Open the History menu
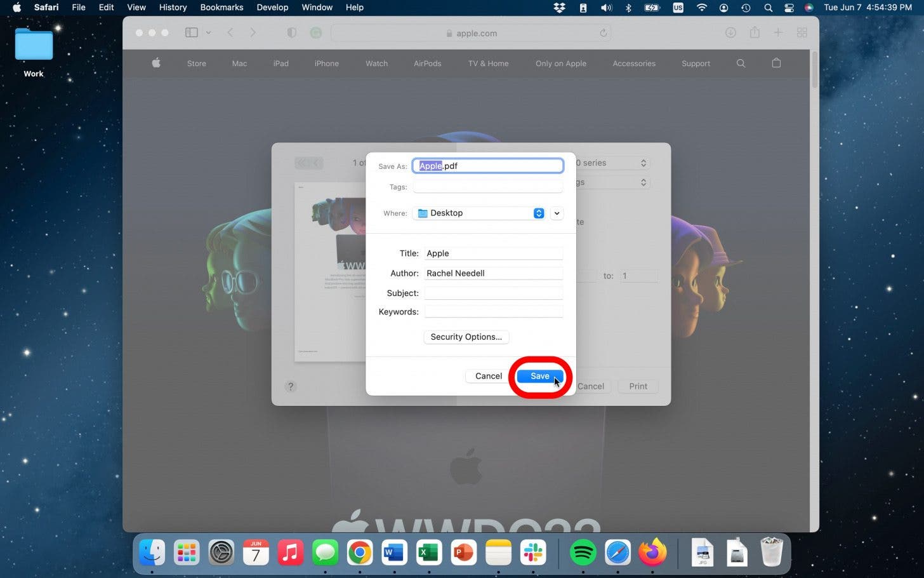The width and height of the screenshot is (924, 578). [173, 8]
